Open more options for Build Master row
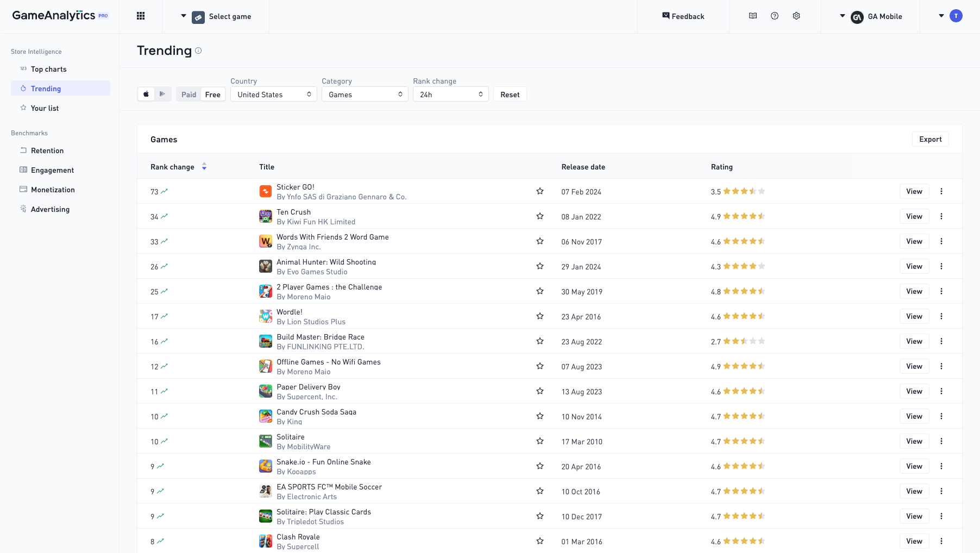Image resolution: width=980 pixels, height=553 pixels. [941, 341]
